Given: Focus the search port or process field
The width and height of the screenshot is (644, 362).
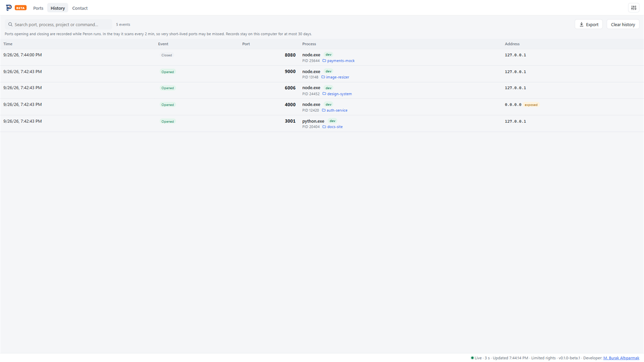Looking at the screenshot, I should pyautogui.click(x=58, y=24).
